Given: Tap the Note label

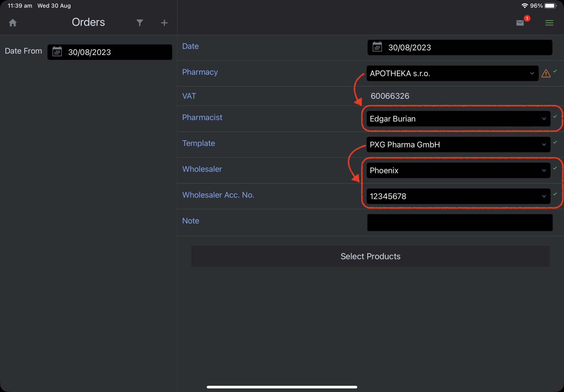Looking at the screenshot, I should pos(190,221).
